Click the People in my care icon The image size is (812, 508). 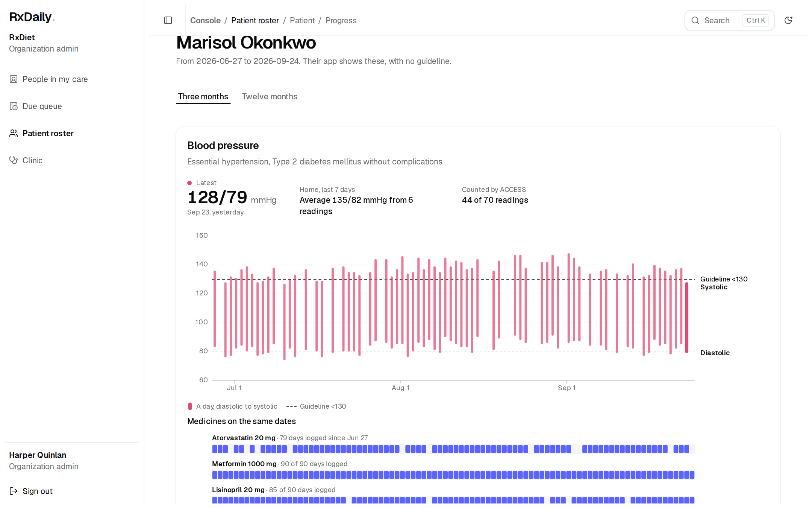click(14, 79)
